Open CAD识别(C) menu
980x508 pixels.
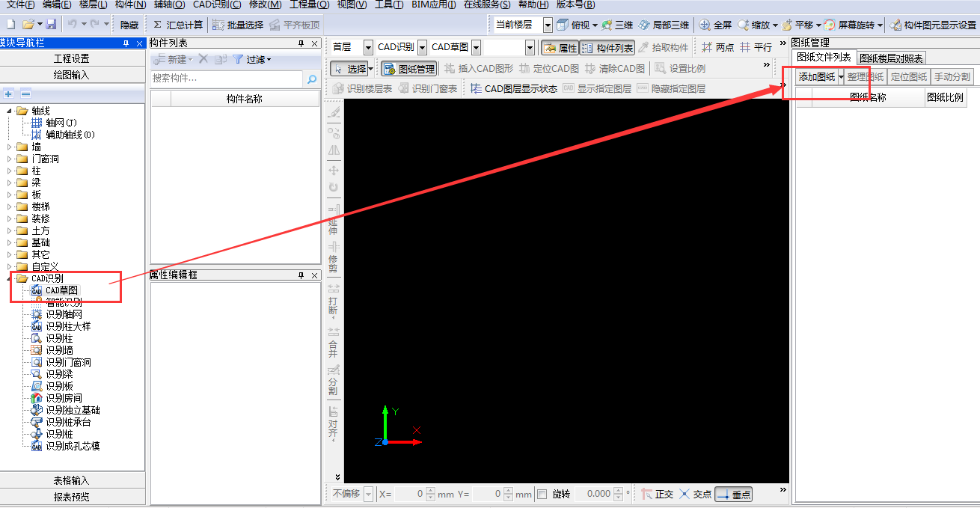[x=217, y=4]
